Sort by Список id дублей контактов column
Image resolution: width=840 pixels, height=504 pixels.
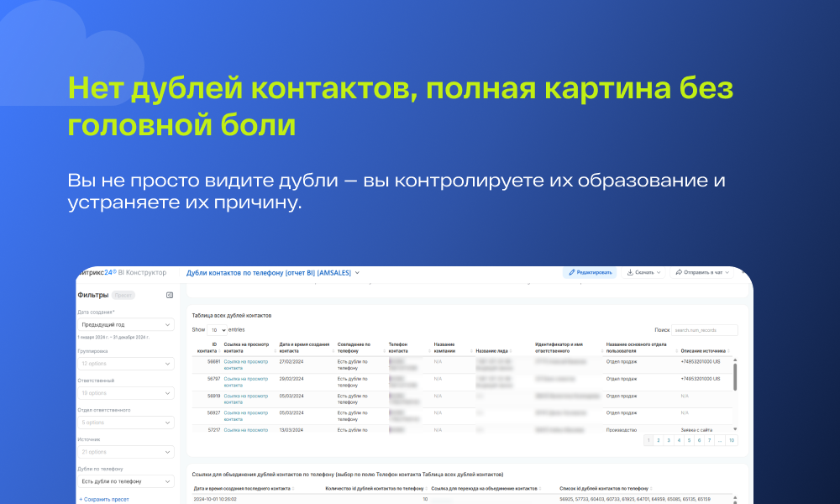pyautogui.click(x=652, y=489)
